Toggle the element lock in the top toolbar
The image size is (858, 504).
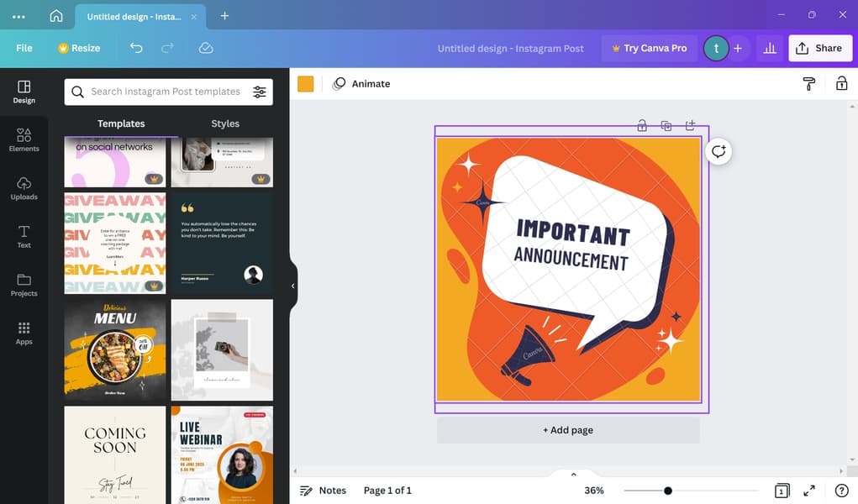(841, 83)
